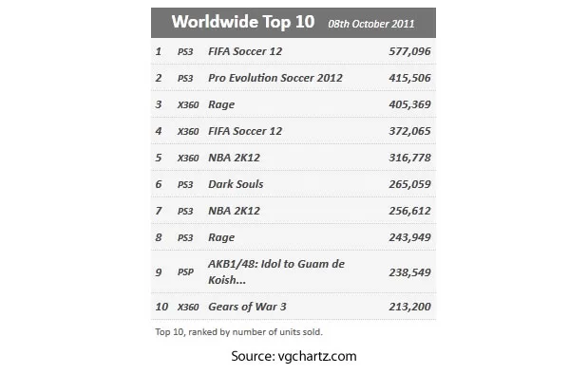
Task: Click the 'Top 10, ranked by number of units sold' note
Action: coord(238,332)
